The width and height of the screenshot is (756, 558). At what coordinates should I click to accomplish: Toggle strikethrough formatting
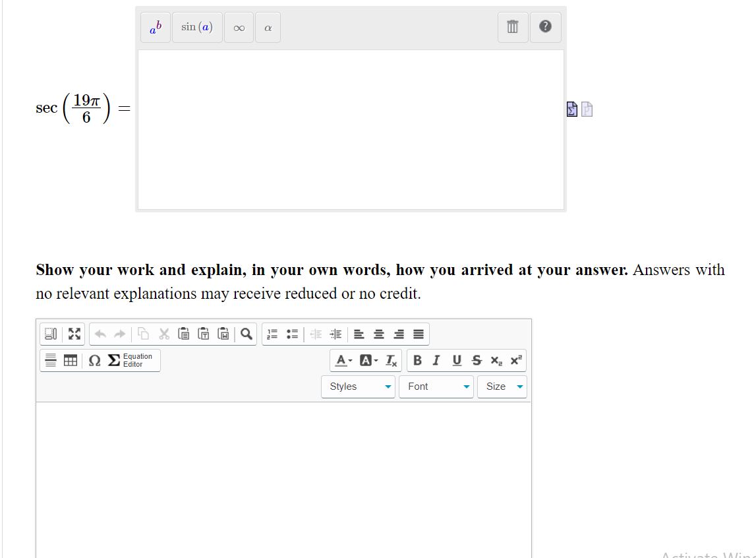[x=477, y=360]
